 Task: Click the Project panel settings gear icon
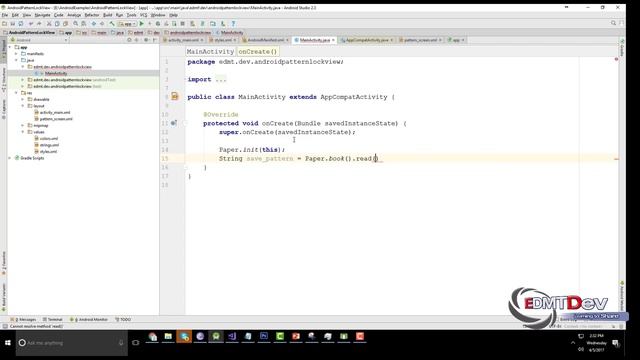coord(146,40)
